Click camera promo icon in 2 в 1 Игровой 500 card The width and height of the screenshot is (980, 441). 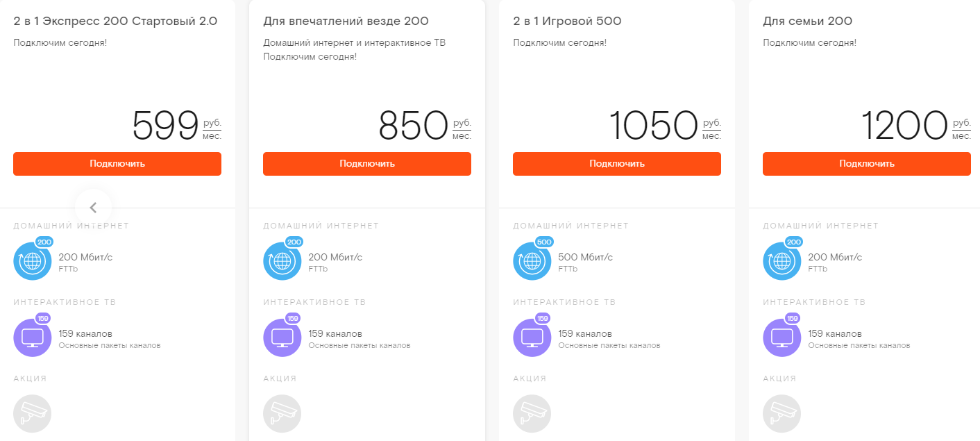532,413
